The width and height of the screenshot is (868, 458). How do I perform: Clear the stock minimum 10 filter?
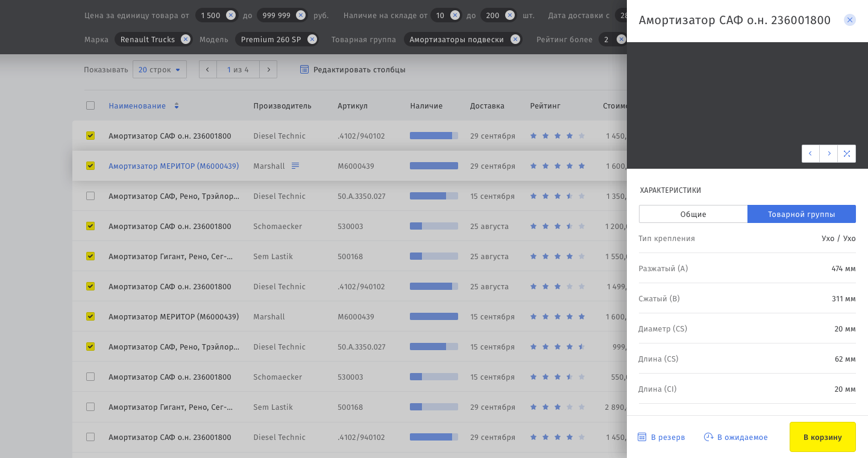point(455,15)
